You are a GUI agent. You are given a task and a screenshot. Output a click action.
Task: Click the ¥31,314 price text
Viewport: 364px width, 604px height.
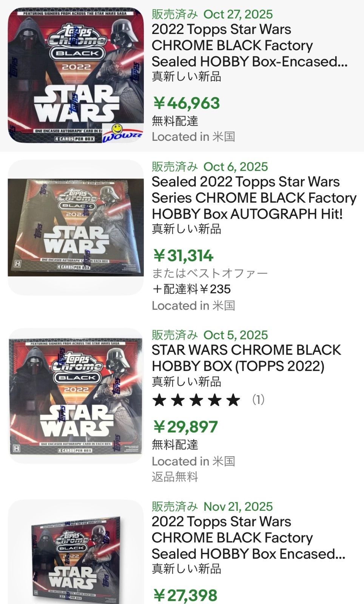pos(183,256)
